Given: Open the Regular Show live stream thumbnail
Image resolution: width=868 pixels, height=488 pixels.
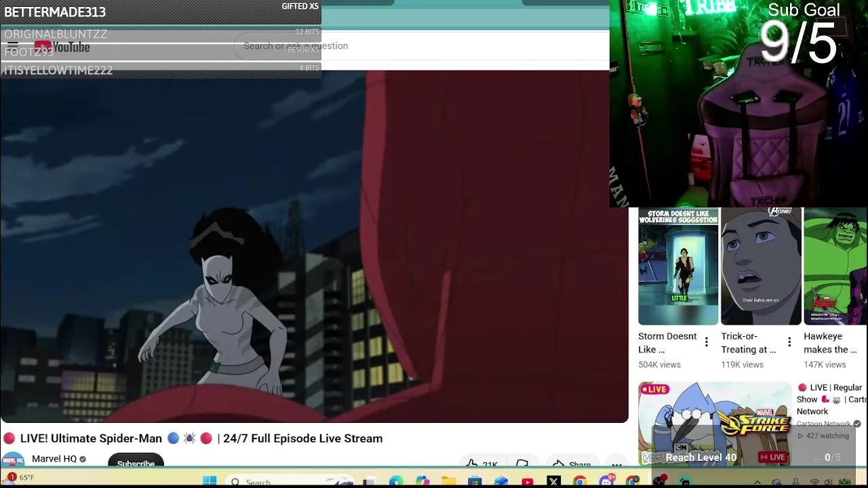Looking at the screenshot, I should point(715,424).
